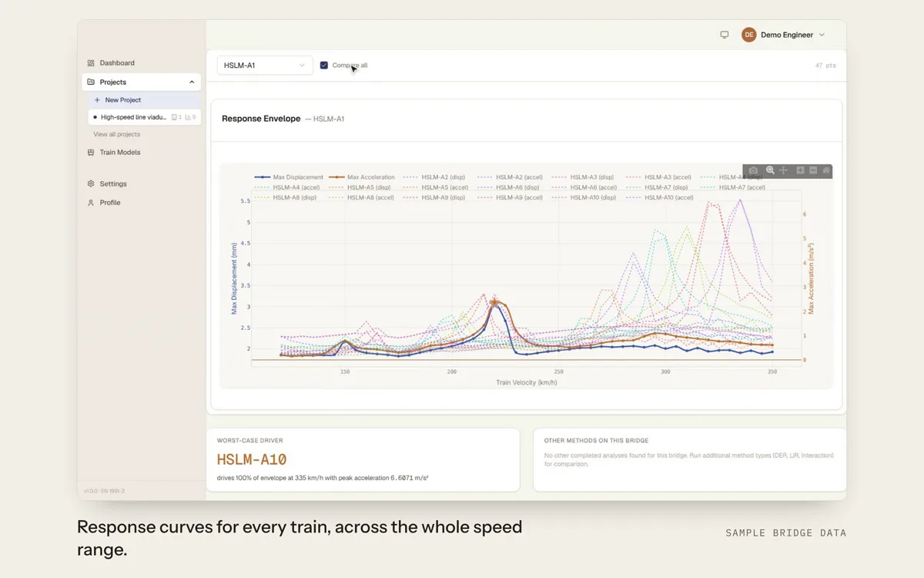The height and width of the screenshot is (578, 924).
Task: Click Demo Engineer account name
Action: [787, 35]
